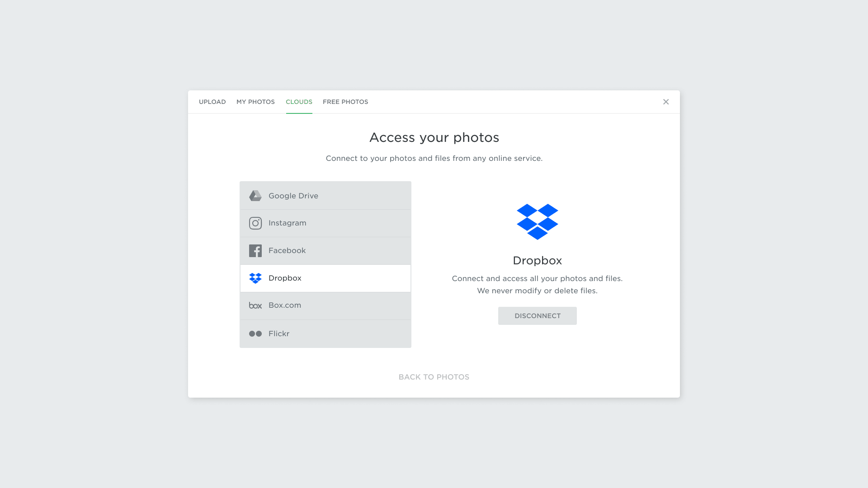Click the Facebook logo icon
This screenshot has width=868, height=488.
point(255,251)
